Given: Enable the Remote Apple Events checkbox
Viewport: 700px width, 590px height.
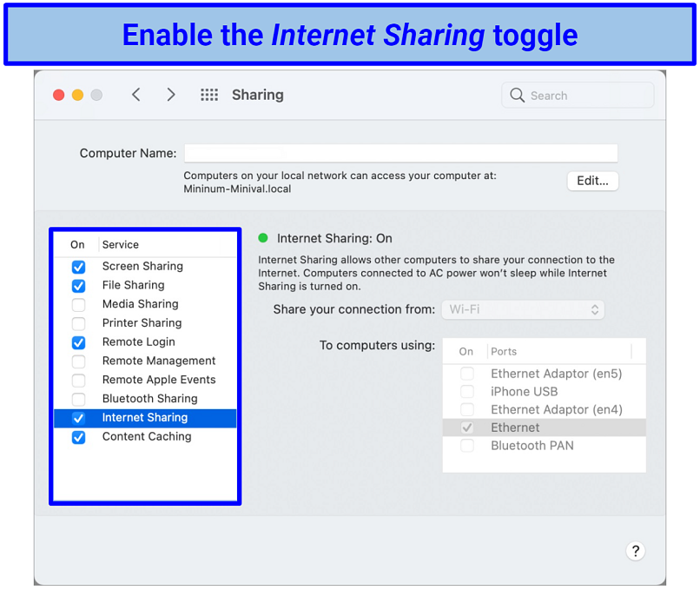Looking at the screenshot, I should tap(78, 380).
